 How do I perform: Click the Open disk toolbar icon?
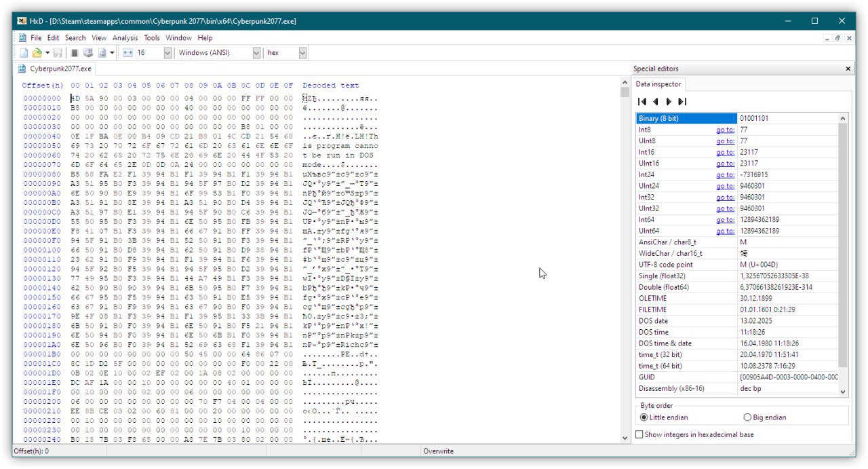pyautogui.click(x=87, y=52)
